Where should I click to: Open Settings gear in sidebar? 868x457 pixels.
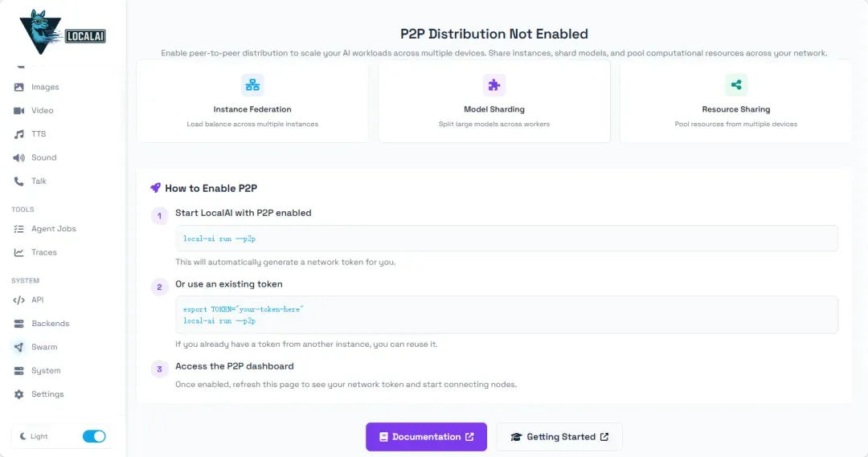(47, 394)
